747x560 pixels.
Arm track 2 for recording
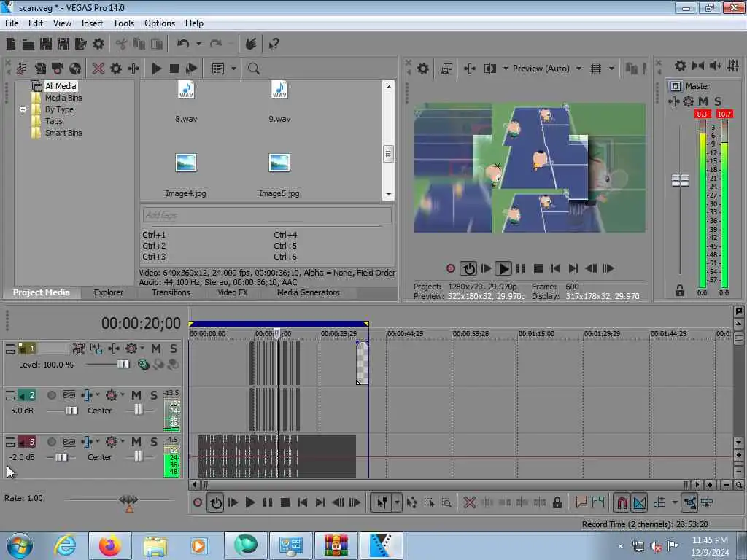tap(52, 395)
